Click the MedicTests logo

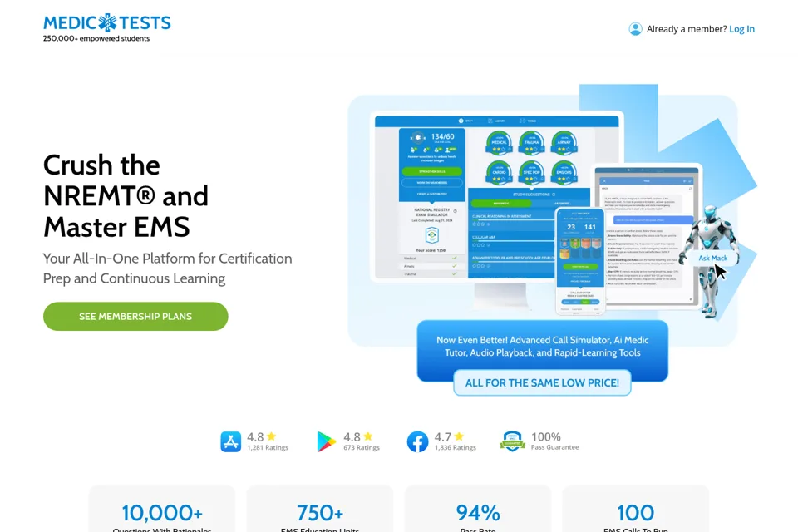tap(107, 23)
